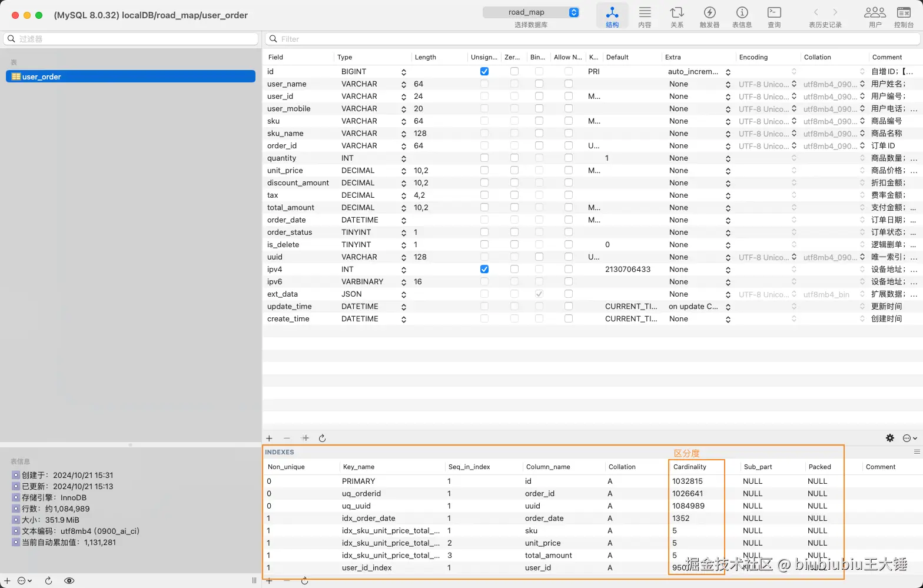Toggle Allow Null for user_name field
This screenshot has width=923, height=588.
569,84
